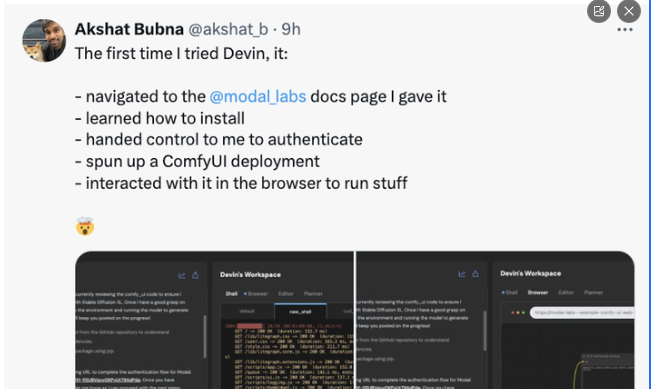658x389 pixels.
Task: Select the Shell tab in left workspace
Action: (x=231, y=294)
